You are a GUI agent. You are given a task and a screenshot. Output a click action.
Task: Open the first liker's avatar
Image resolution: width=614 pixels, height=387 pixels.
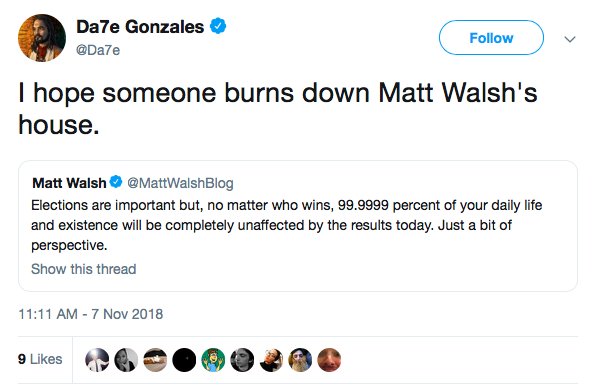click(x=97, y=360)
